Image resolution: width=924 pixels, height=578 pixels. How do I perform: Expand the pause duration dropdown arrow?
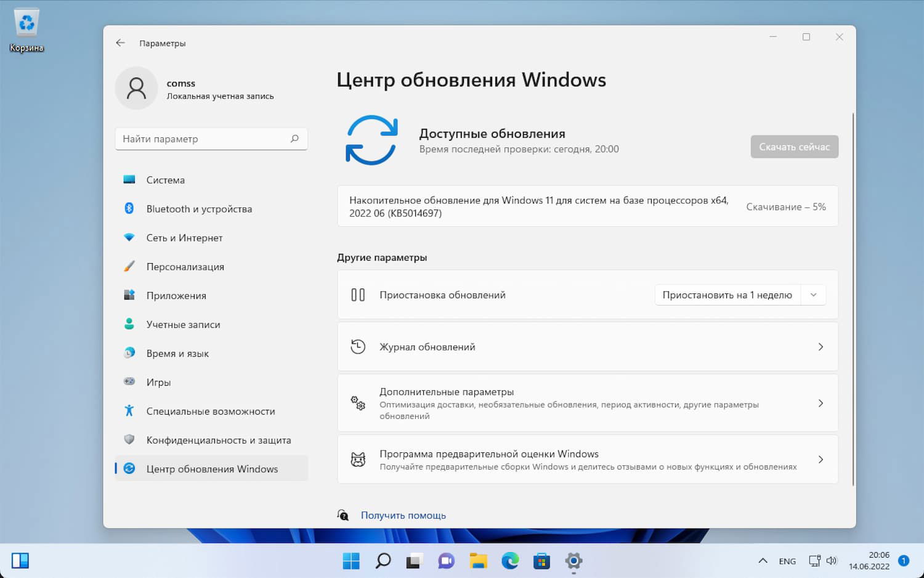814,295
